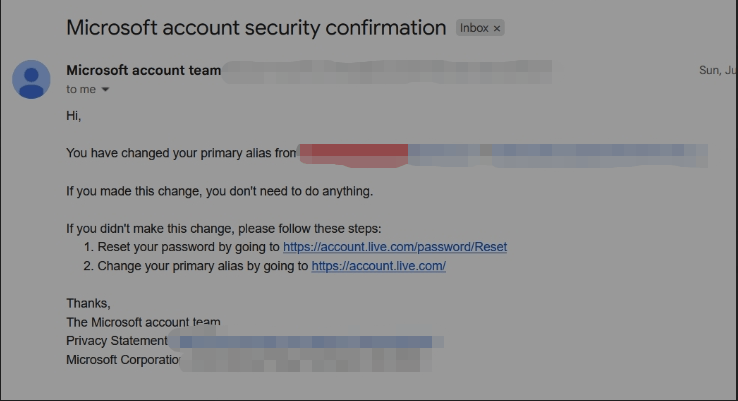
Task: Click the sender's profile avatar icon
Action: pos(31,79)
